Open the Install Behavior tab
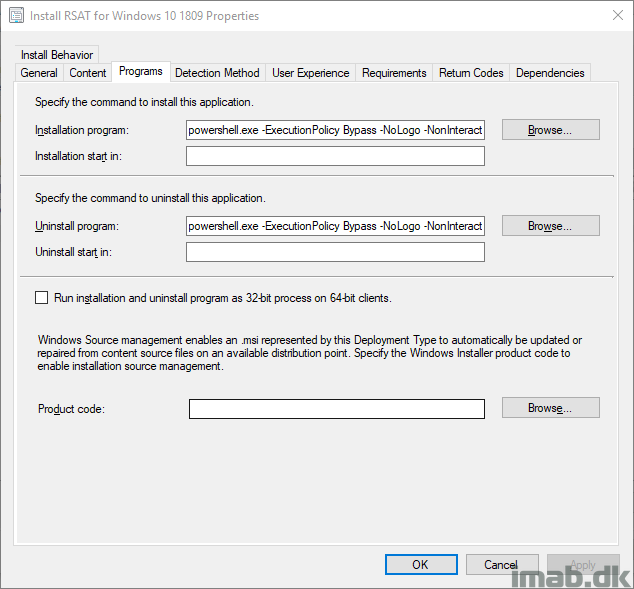634x589 pixels. click(x=57, y=55)
